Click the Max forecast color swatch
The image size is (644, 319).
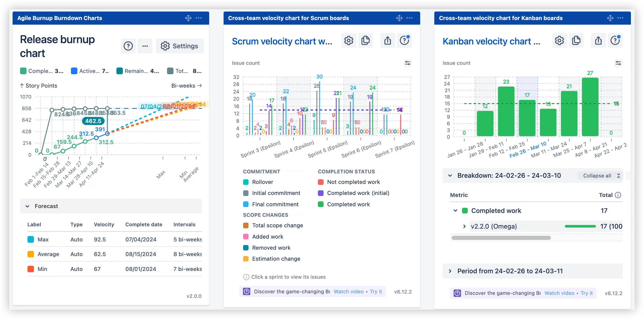[x=31, y=239]
